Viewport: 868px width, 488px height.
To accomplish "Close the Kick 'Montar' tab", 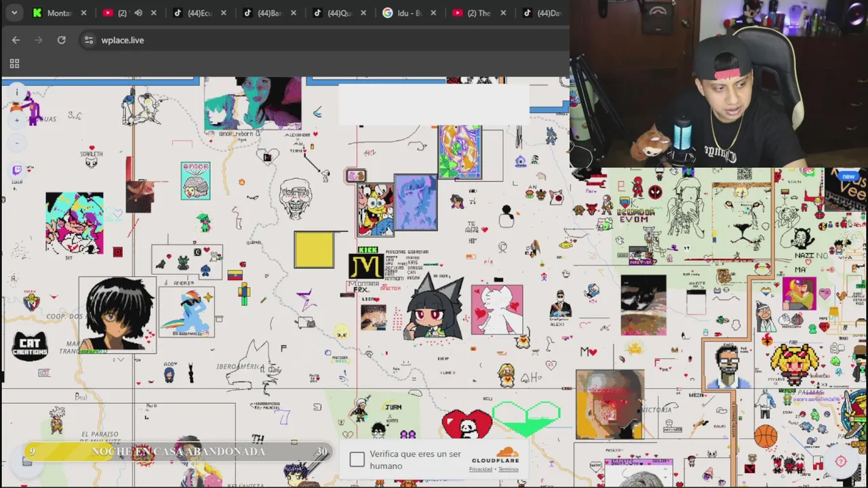I will 83,13.
